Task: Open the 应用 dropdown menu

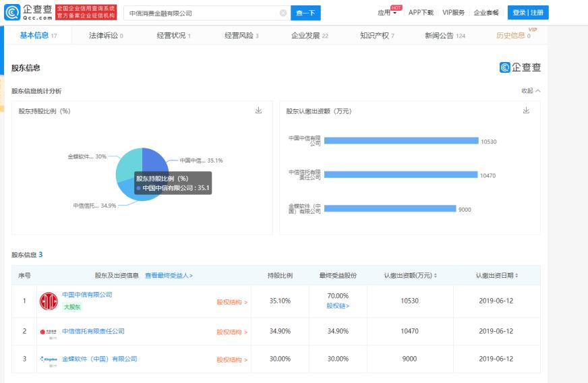Action: tap(387, 13)
